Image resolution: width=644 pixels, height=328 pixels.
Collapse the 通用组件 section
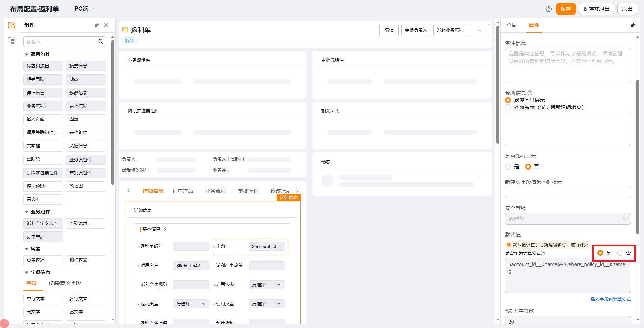(27, 55)
